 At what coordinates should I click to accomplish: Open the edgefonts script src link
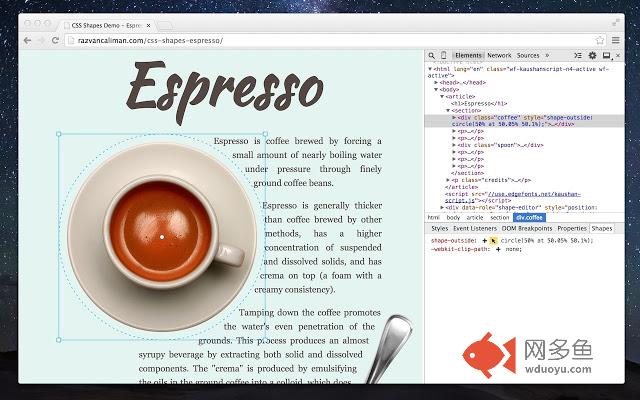(534, 194)
